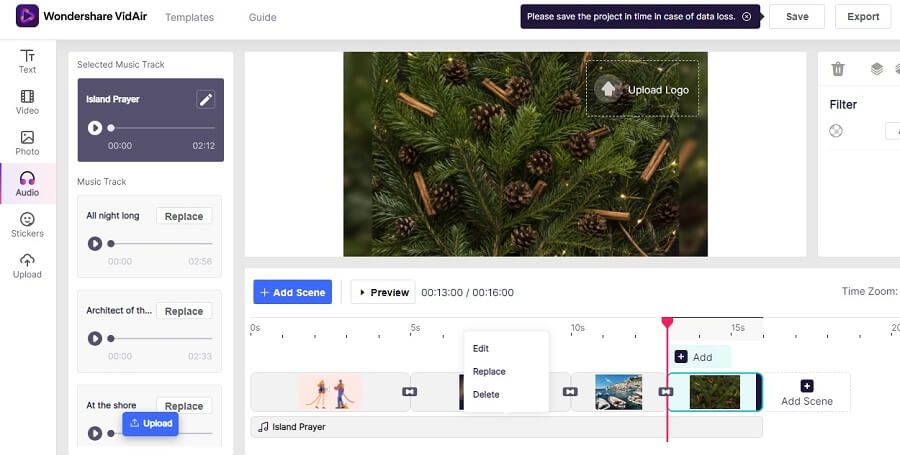
Task: Click the Save button
Action: click(797, 17)
